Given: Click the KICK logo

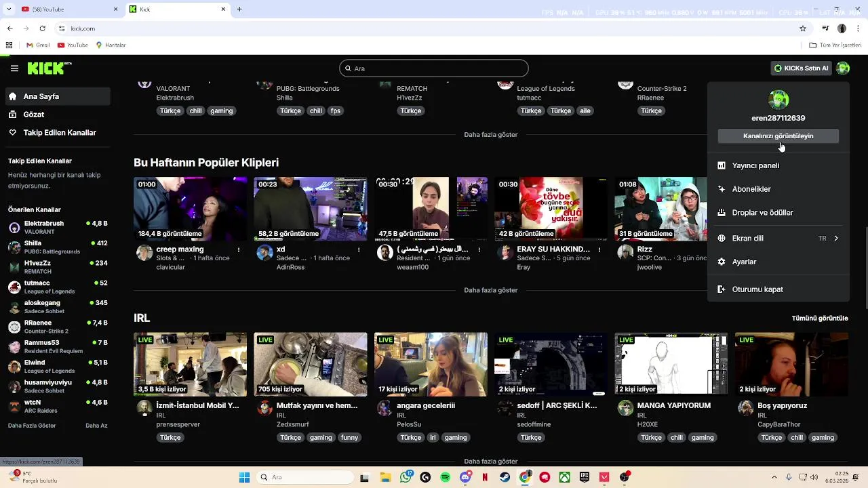Looking at the screenshot, I should pos(49,68).
